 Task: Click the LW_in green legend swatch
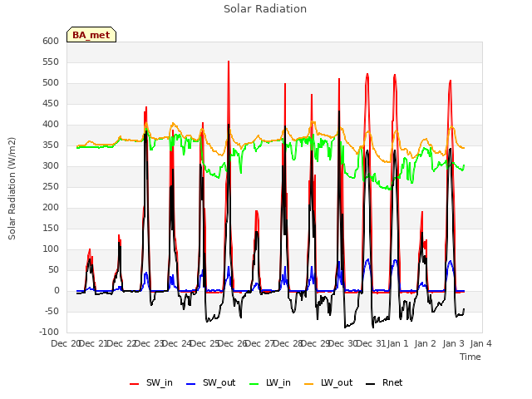pos(254,384)
